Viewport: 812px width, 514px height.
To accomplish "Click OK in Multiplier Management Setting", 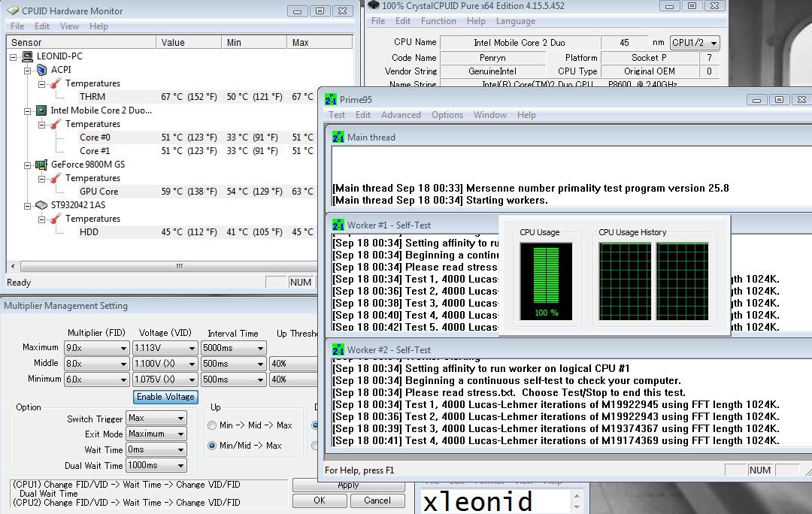I will [x=320, y=500].
